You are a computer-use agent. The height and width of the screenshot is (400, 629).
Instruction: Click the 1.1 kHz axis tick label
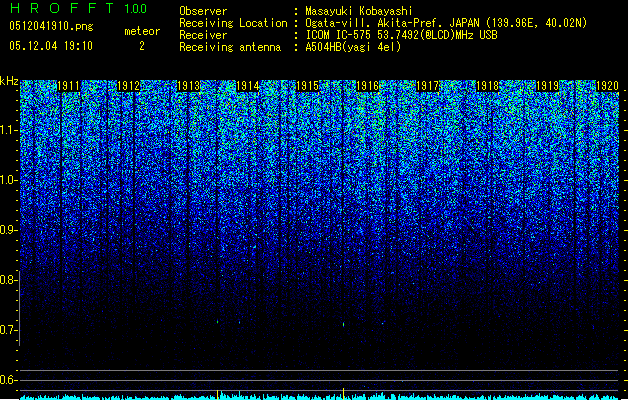click(x=8, y=130)
